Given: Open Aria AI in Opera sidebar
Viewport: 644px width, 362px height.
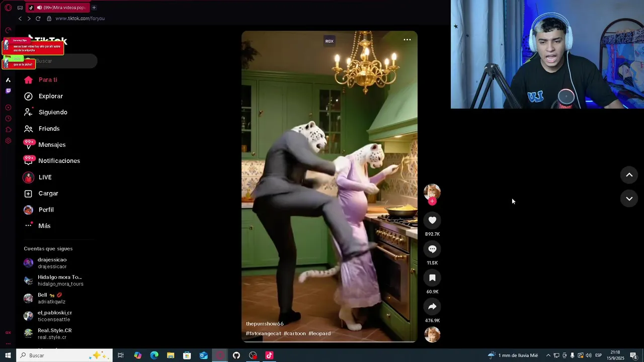Looking at the screenshot, I should (x=8, y=80).
